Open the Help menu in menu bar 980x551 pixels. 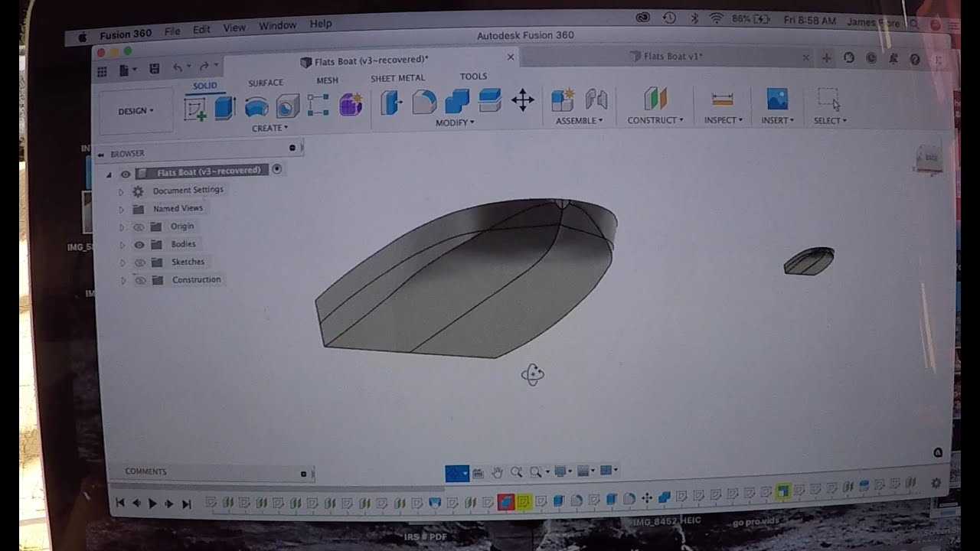[x=321, y=24]
